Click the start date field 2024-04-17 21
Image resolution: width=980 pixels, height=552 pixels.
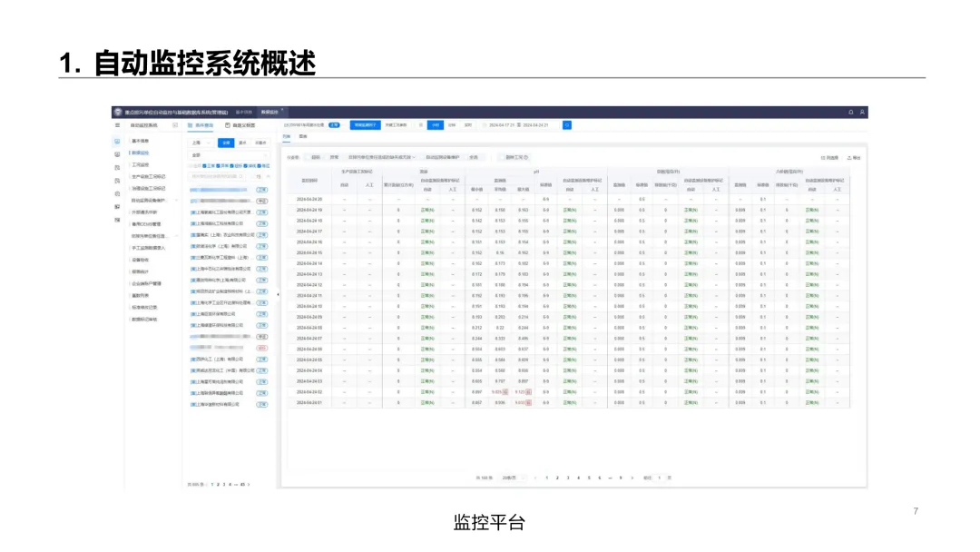[x=501, y=125]
